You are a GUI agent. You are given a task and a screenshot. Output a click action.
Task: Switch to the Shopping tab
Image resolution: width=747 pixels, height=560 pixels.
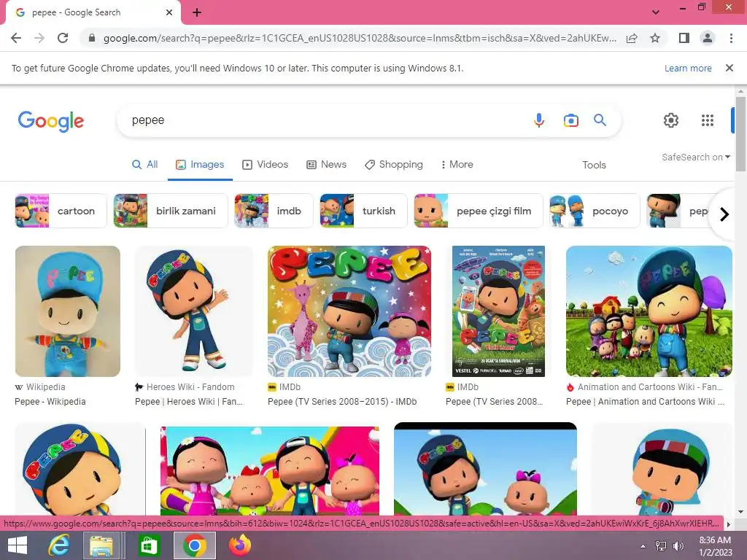(x=393, y=165)
